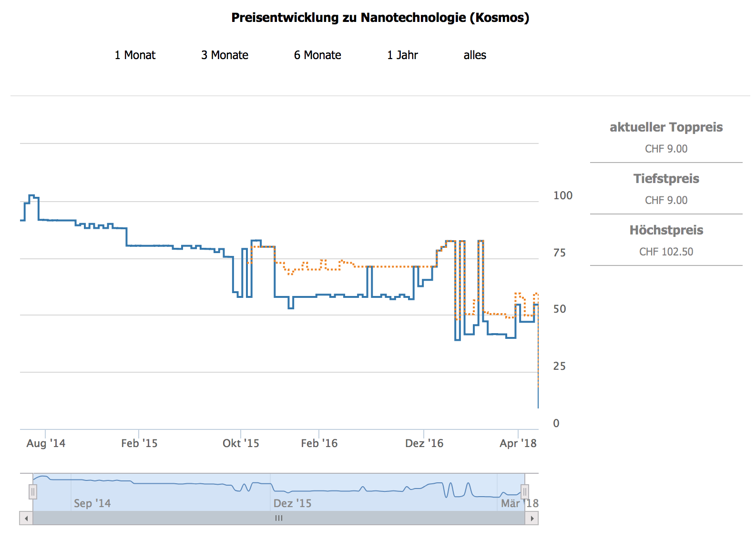This screenshot has height=550, width=756.
Task: Click the right handle of the range navigator
Action: (525, 491)
